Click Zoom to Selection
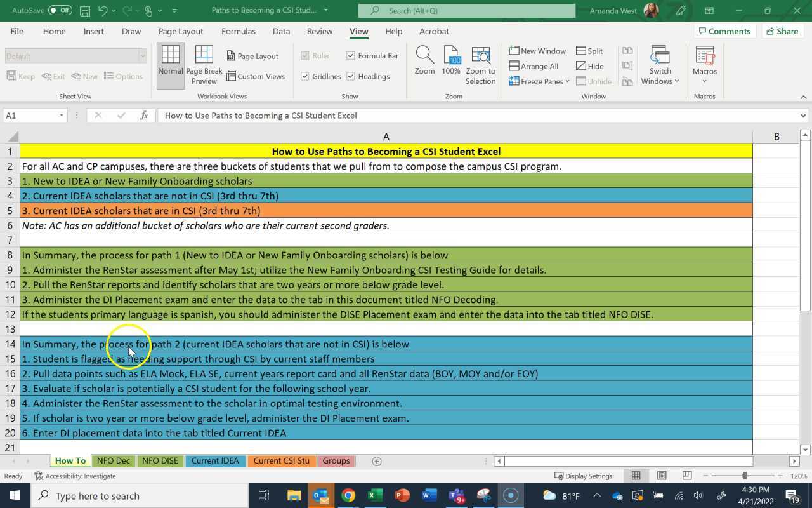The height and width of the screenshot is (508, 812). [480, 65]
